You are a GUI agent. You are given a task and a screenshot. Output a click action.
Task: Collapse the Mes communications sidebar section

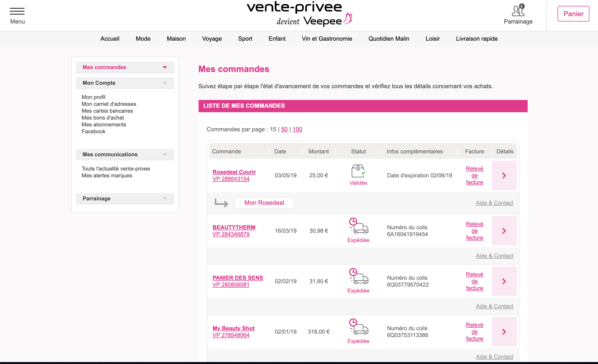tap(125, 154)
